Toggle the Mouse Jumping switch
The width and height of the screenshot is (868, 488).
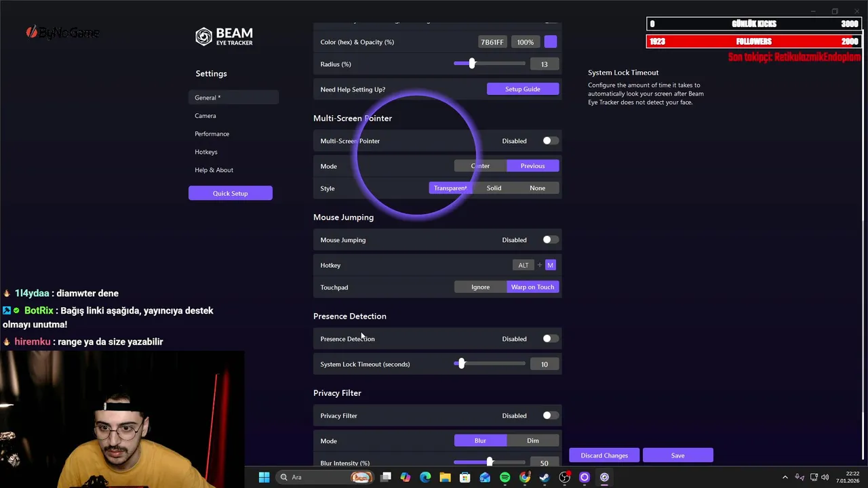pos(550,240)
